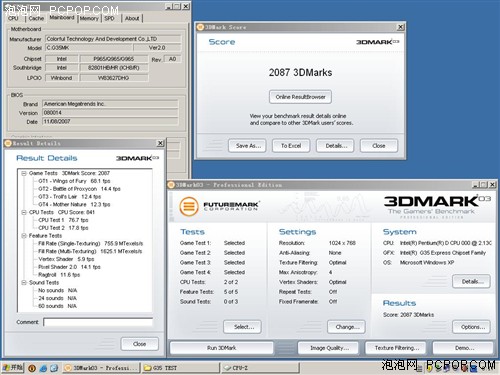Select the Ragtroll result row
The width and height of the screenshot is (500, 375).
pos(59,275)
